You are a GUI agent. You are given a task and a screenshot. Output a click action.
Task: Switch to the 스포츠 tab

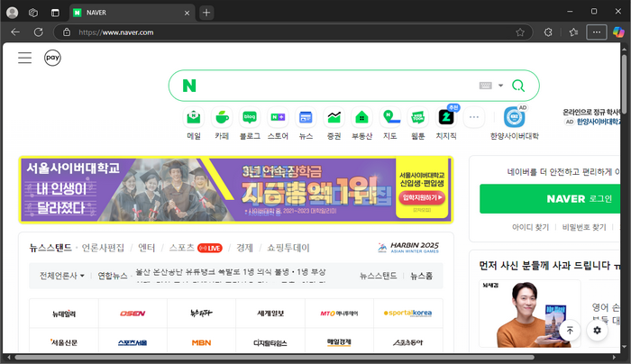click(181, 247)
